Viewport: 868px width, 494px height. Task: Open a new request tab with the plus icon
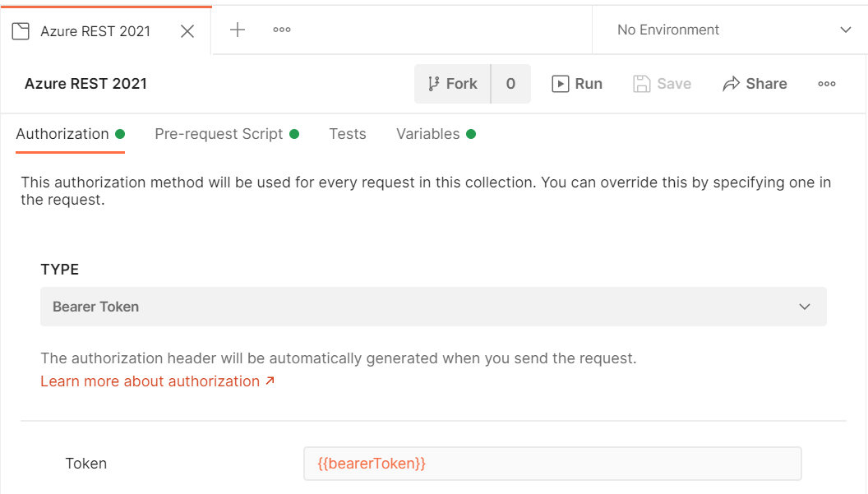coord(237,30)
